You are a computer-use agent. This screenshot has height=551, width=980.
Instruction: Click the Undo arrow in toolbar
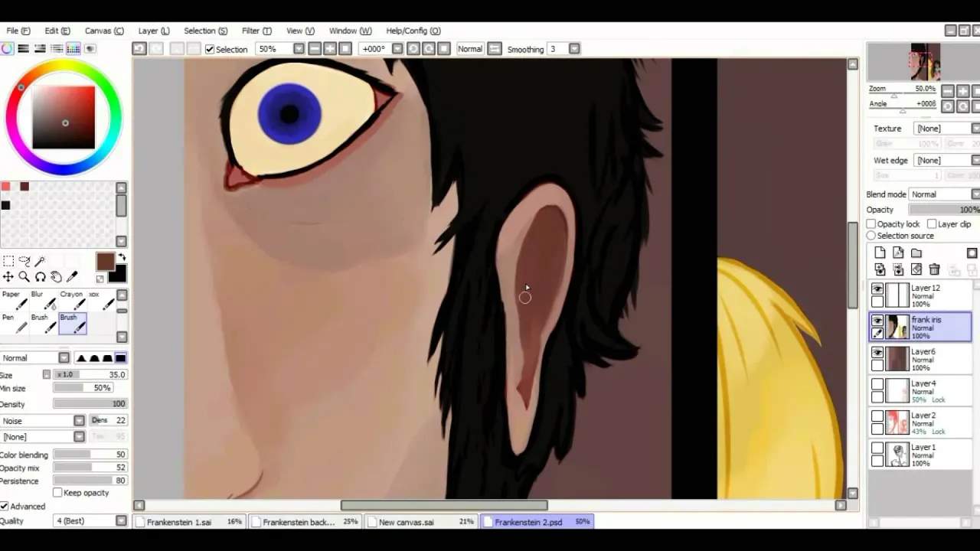pos(139,49)
